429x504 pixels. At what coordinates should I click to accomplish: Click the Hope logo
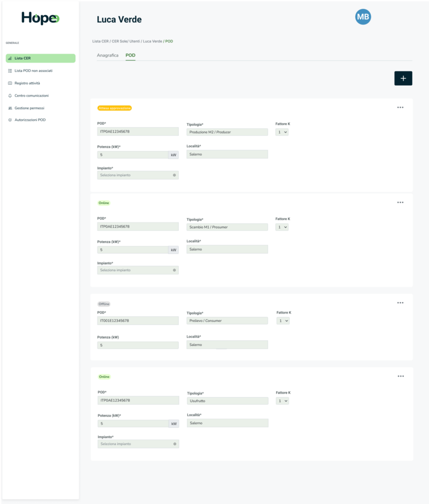point(40,18)
